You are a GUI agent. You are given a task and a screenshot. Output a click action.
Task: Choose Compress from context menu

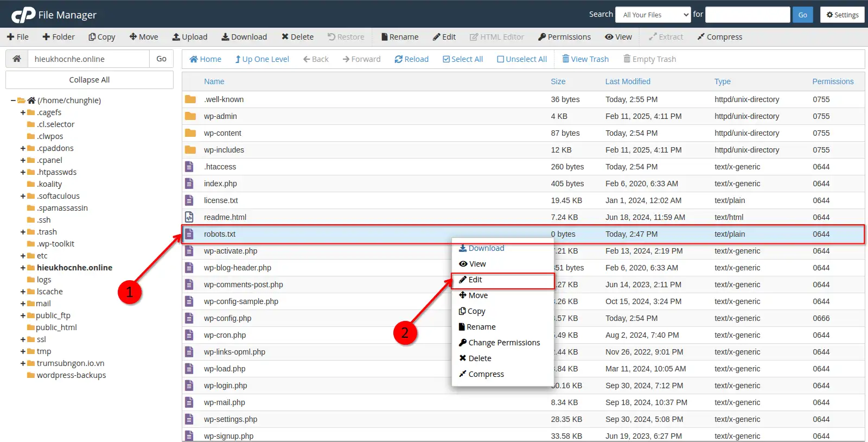coord(481,374)
